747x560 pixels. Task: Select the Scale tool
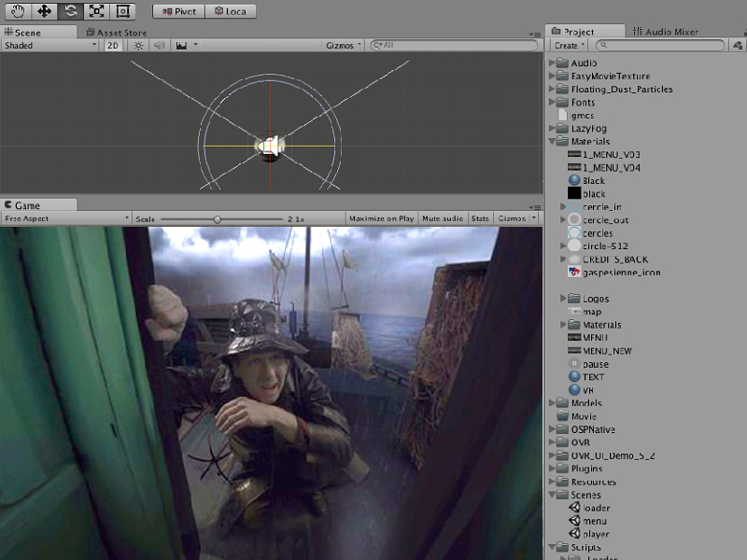coord(97,11)
